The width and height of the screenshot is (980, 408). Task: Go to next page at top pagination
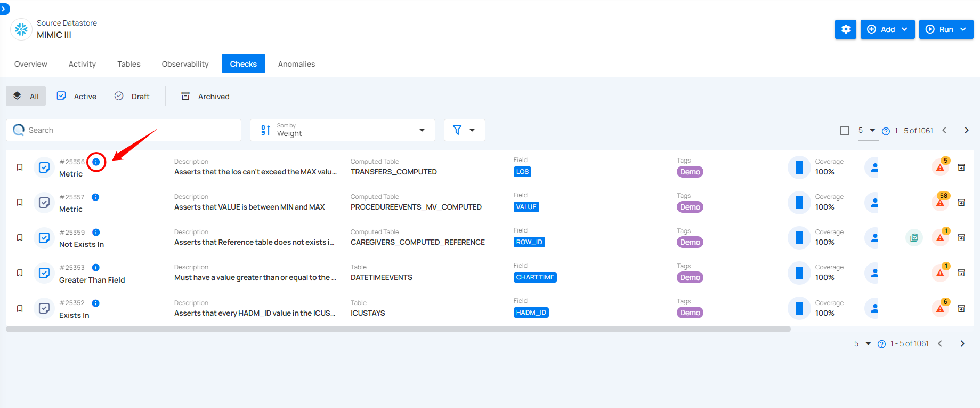pos(967,130)
